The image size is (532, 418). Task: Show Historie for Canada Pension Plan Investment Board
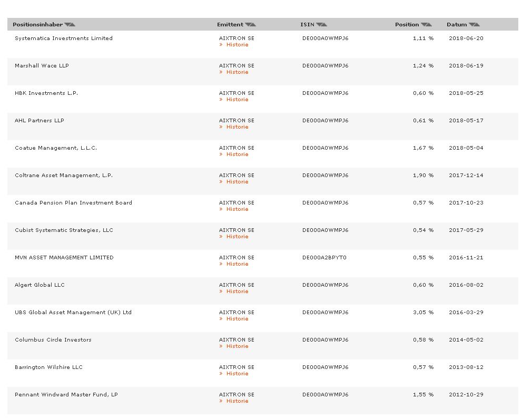click(237, 209)
